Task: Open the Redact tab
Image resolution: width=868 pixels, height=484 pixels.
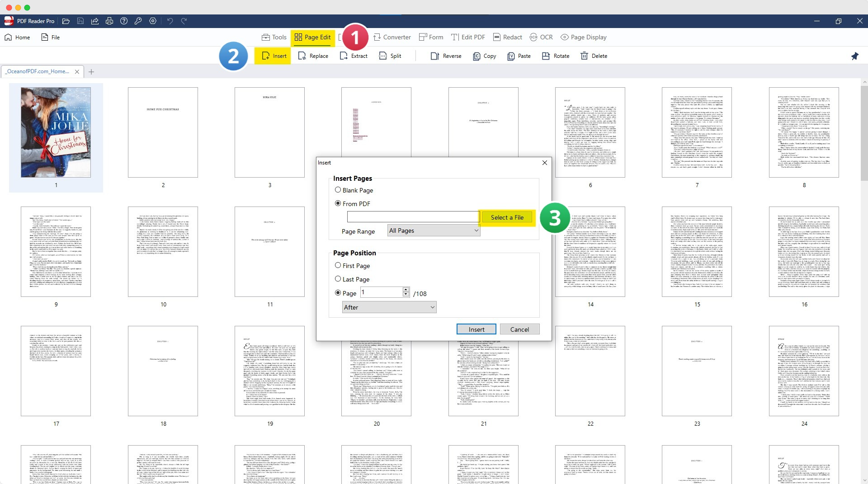Action: coord(507,38)
